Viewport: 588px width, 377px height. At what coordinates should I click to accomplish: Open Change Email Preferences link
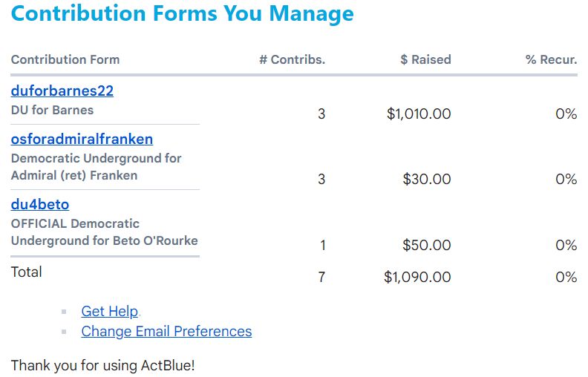click(166, 331)
